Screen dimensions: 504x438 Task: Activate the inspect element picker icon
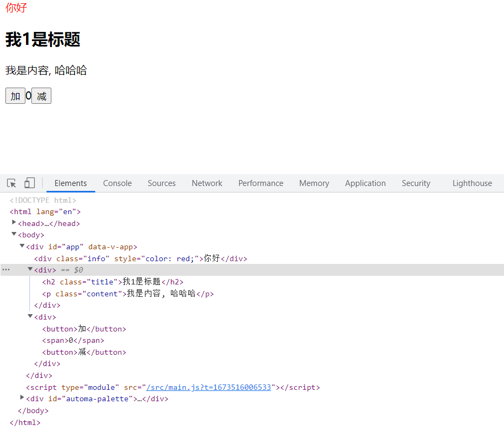click(11, 183)
